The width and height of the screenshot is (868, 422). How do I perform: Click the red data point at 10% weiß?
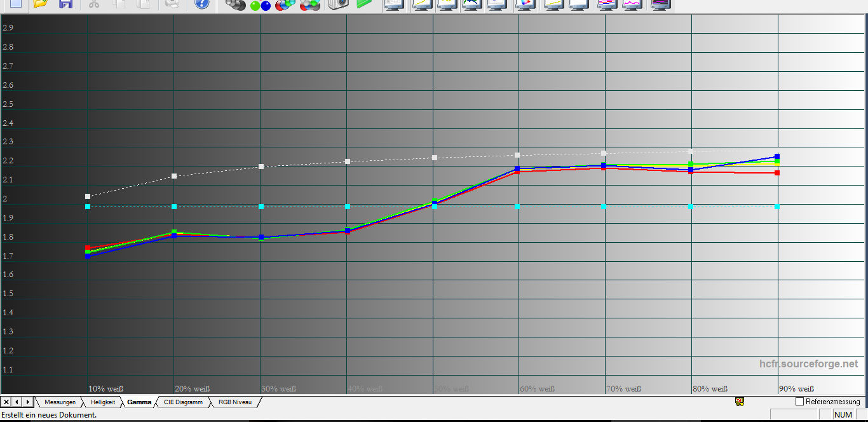[x=88, y=248]
